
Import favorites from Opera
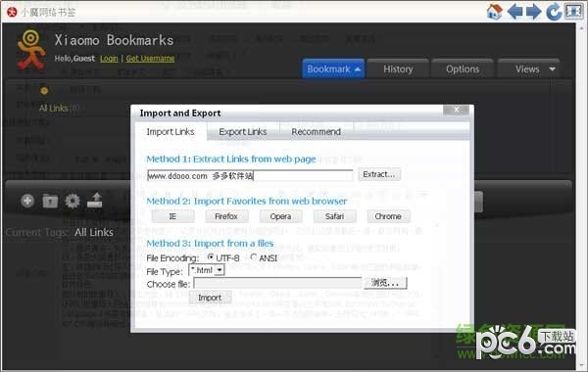pyautogui.click(x=280, y=216)
